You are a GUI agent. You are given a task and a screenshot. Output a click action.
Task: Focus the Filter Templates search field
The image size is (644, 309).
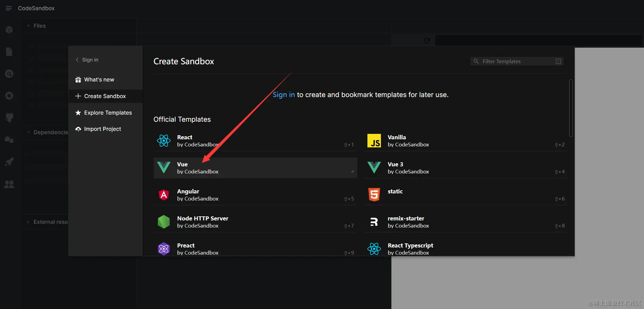tap(517, 61)
